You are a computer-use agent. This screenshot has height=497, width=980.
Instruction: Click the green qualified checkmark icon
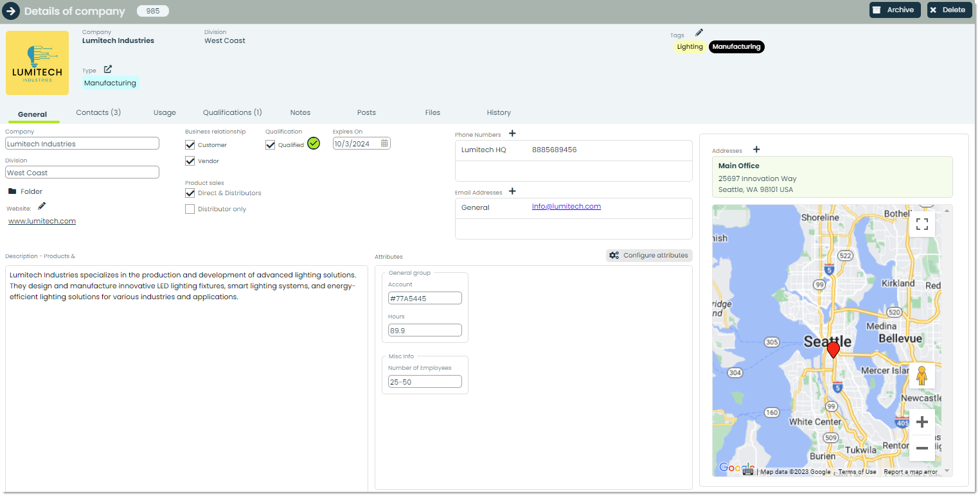(314, 143)
